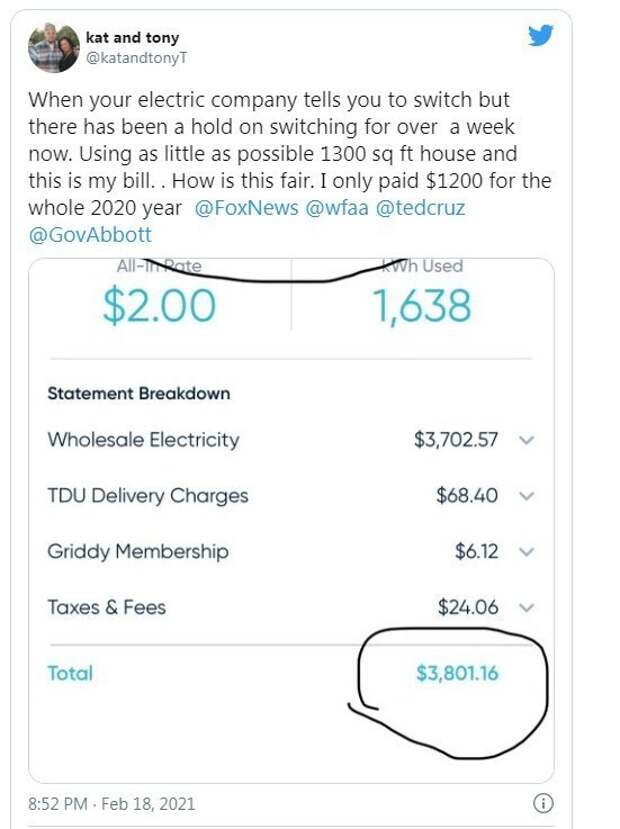This screenshot has height=829, width=620.
Task: Expand Wholesale Electricity charge details
Action: click(526, 440)
